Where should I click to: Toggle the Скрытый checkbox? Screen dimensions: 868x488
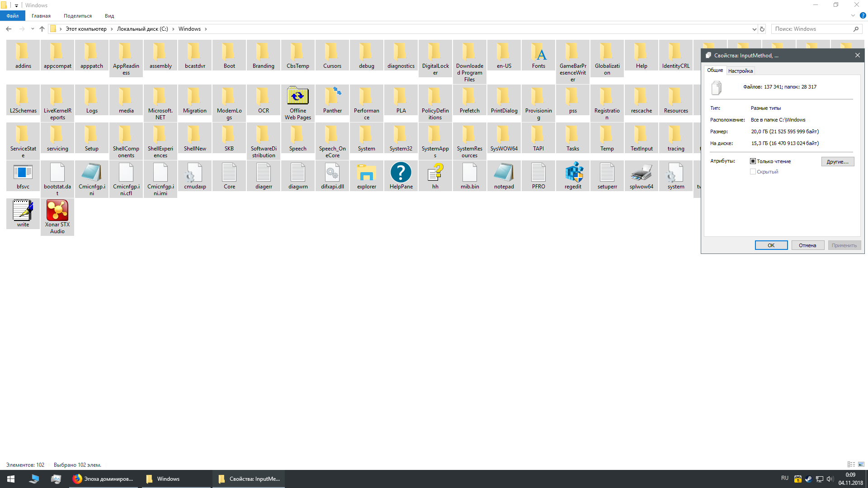click(x=753, y=172)
